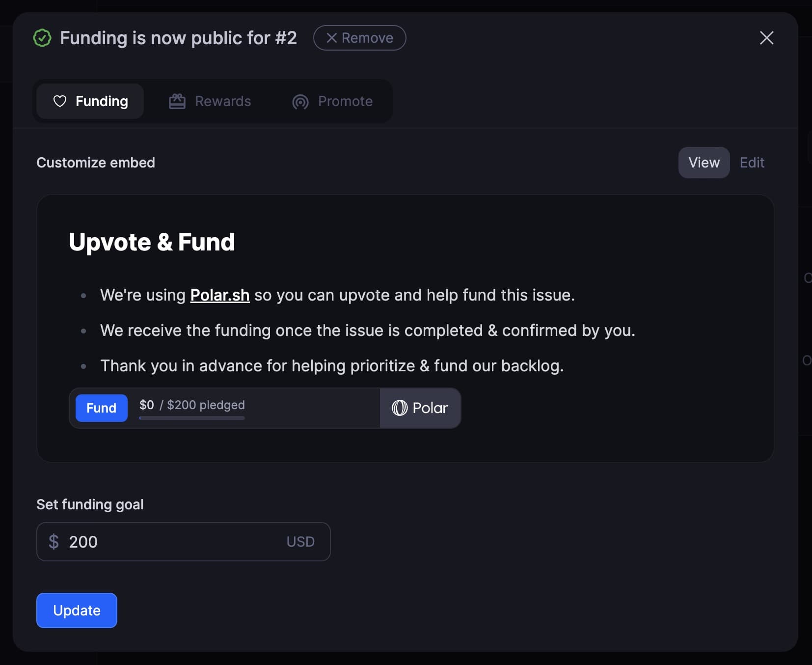The width and height of the screenshot is (812, 665).
Task: Click the broadcast icon beside Promote
Action: 300,102
